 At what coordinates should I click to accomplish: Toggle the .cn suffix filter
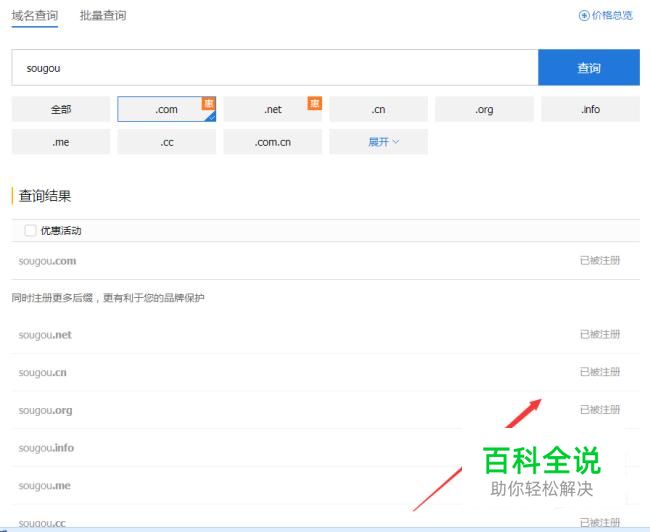click(x=378, y=109)
